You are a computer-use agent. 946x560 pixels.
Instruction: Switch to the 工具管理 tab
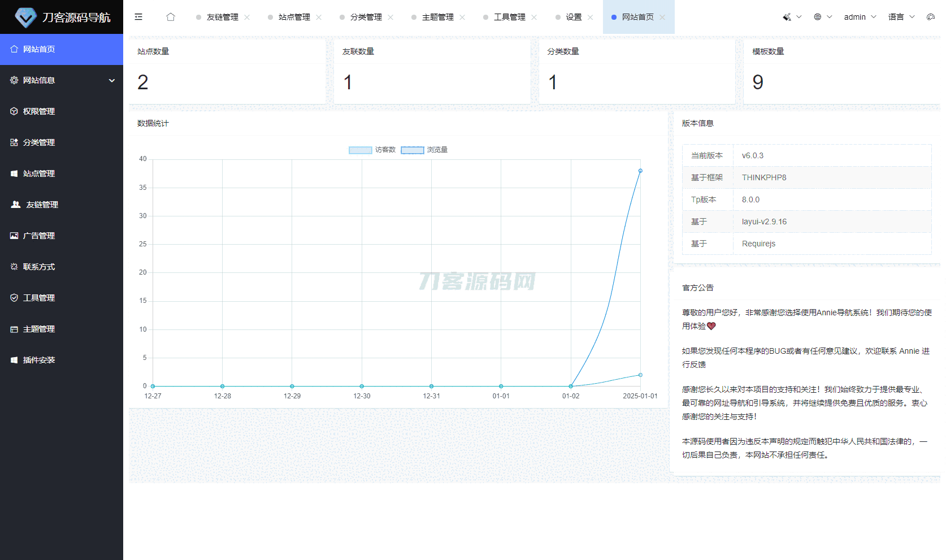[509, 17]
